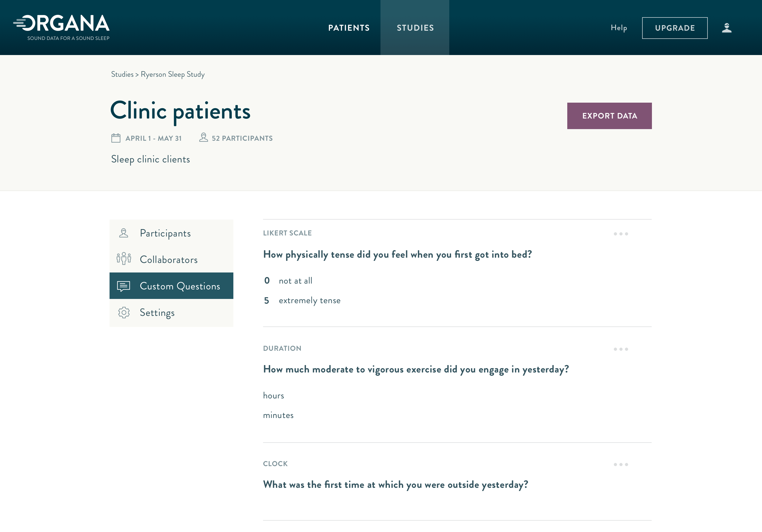Click the Upgrade button
Image resolution: width=762 pixels, height=532 pixels.
675,28
